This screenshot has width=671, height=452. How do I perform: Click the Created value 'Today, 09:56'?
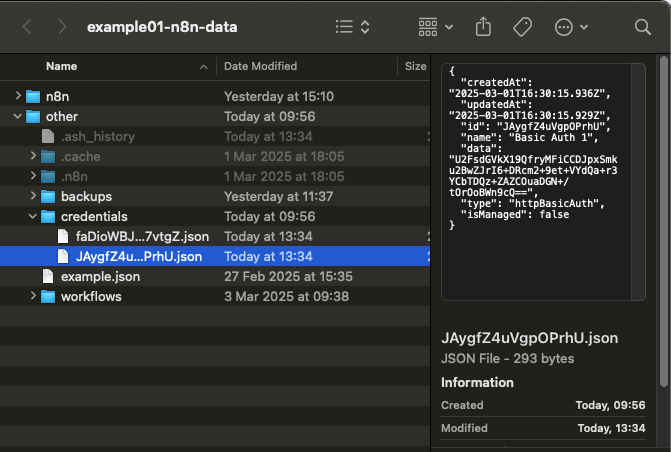click(610, 405)
